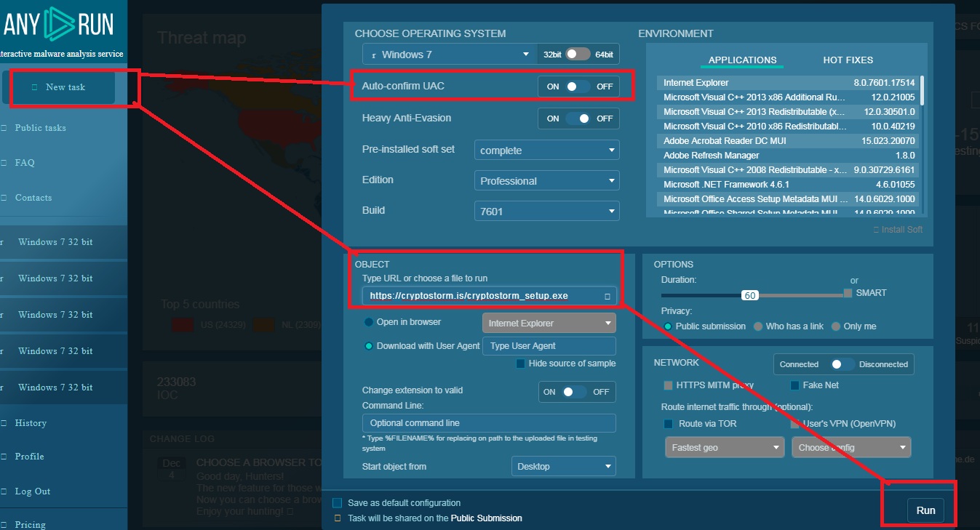This screenshot has height=530, width=980.
Task: Open the Internet Explorer browser dropdown
Action: [x=549, y=324]
